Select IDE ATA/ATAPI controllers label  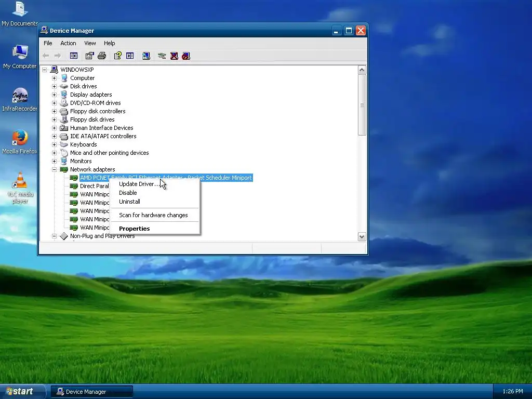(x=103, y=136)
